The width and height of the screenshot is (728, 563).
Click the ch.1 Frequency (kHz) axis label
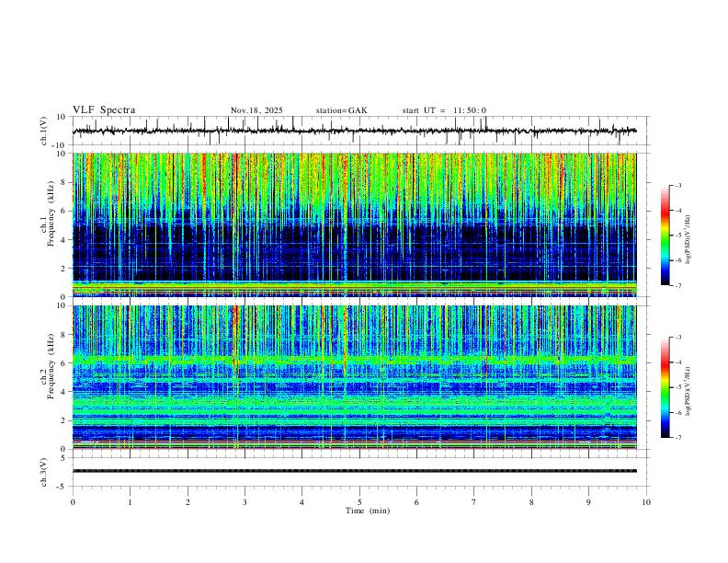[48, 213]
